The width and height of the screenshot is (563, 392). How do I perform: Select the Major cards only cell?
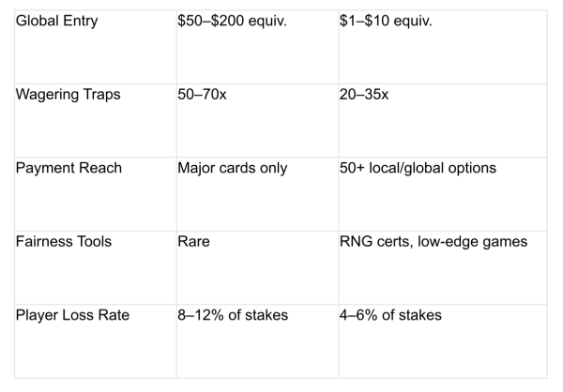[x=257, y=194]
